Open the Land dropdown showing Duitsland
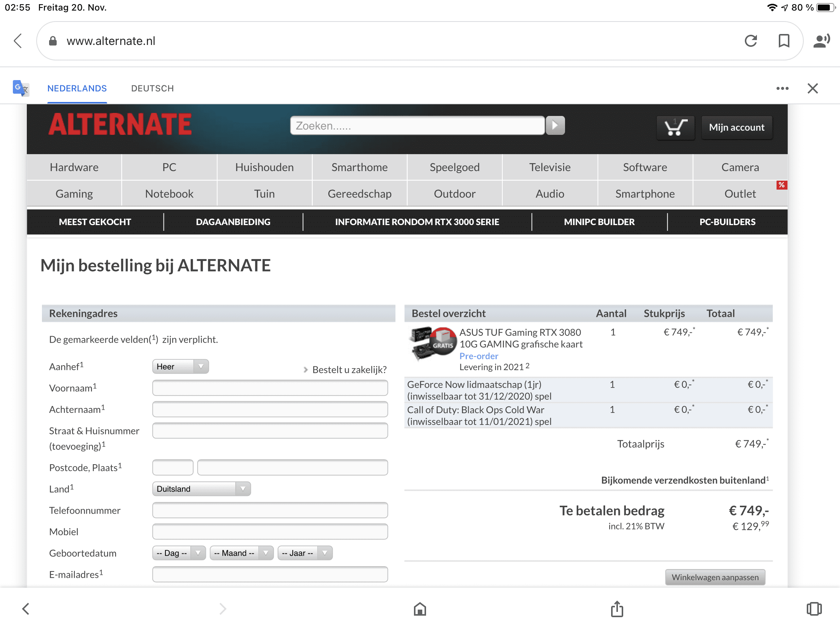840x630 pixels. [x=201, y=489]
